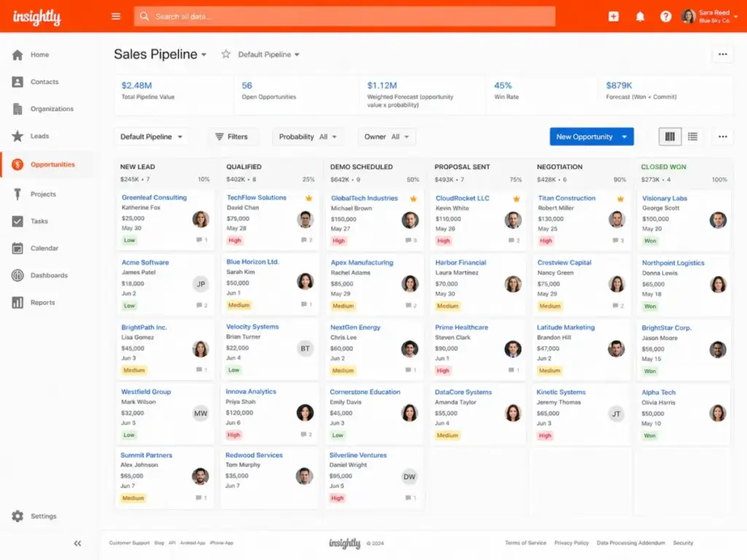
Task: Click the 45% Win Rate tile
Action: click(540, 95)
